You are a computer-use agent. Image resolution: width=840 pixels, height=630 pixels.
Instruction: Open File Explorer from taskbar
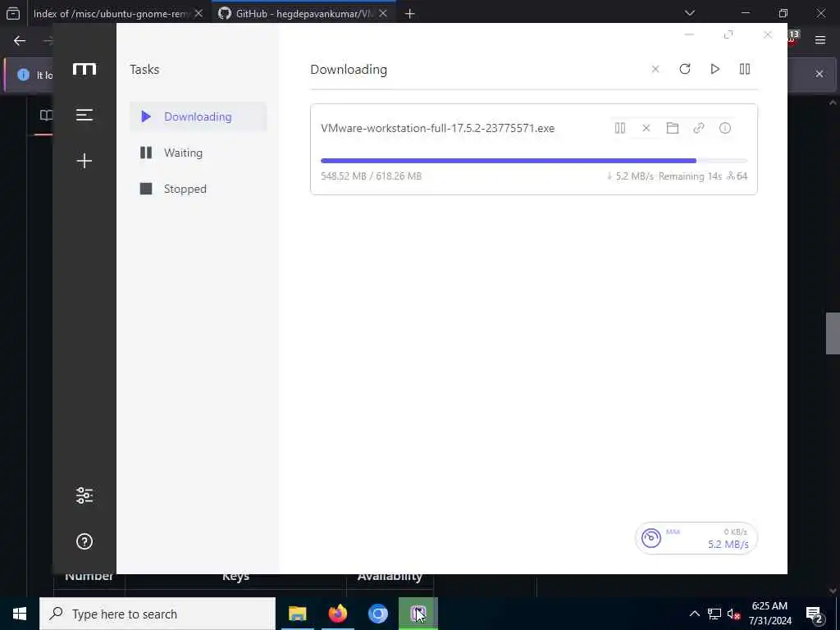(x=297, y=614)
